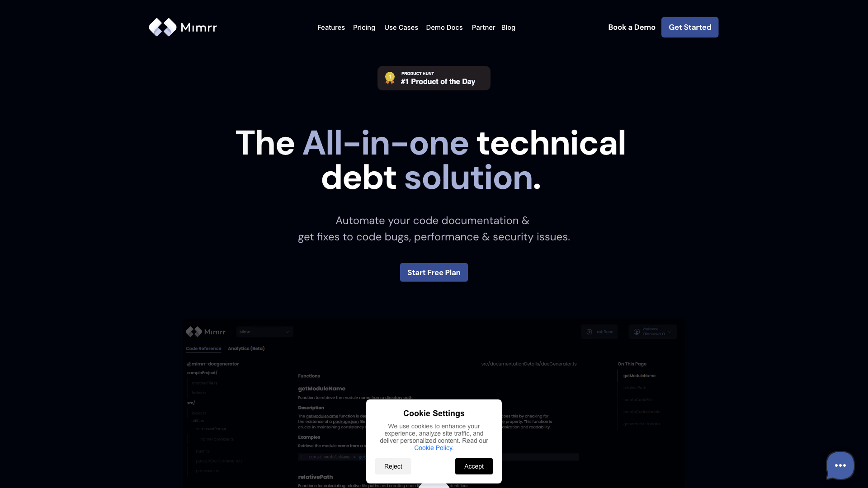Accept cookies via Accept button
The image size is (868, 488).
point(474,466)
